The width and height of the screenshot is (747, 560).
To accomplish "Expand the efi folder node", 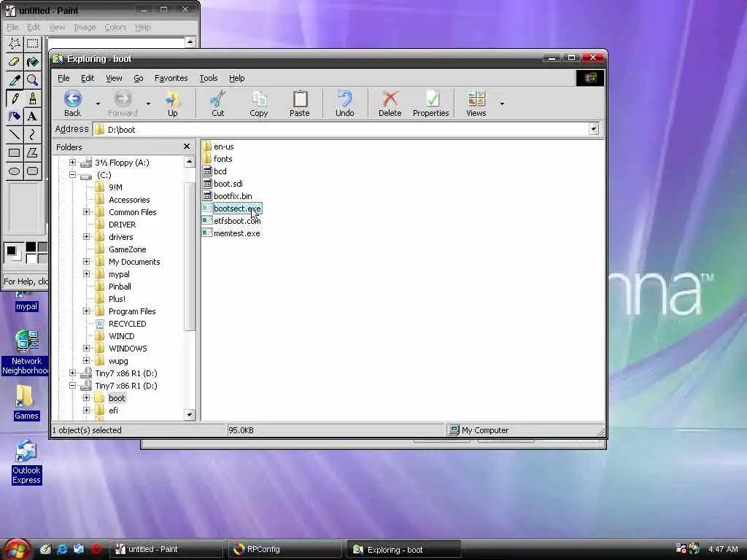I will click(86, 410).
